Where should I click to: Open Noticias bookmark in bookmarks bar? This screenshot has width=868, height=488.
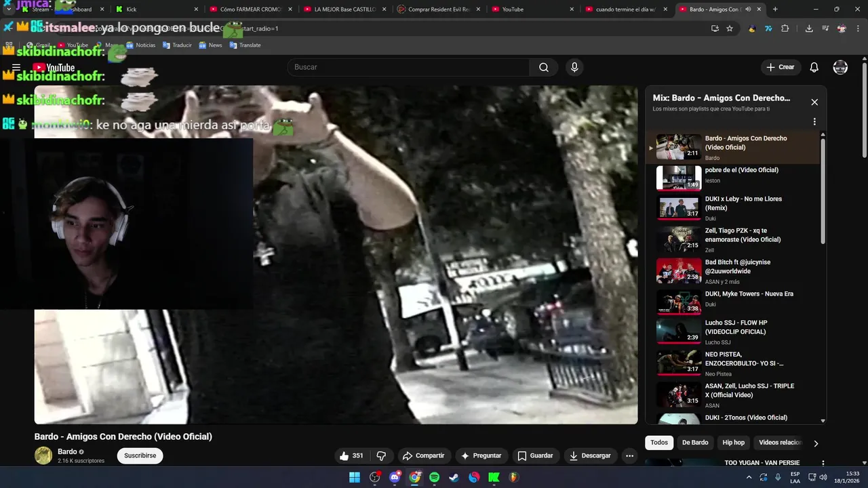click(x=140, y=45)
